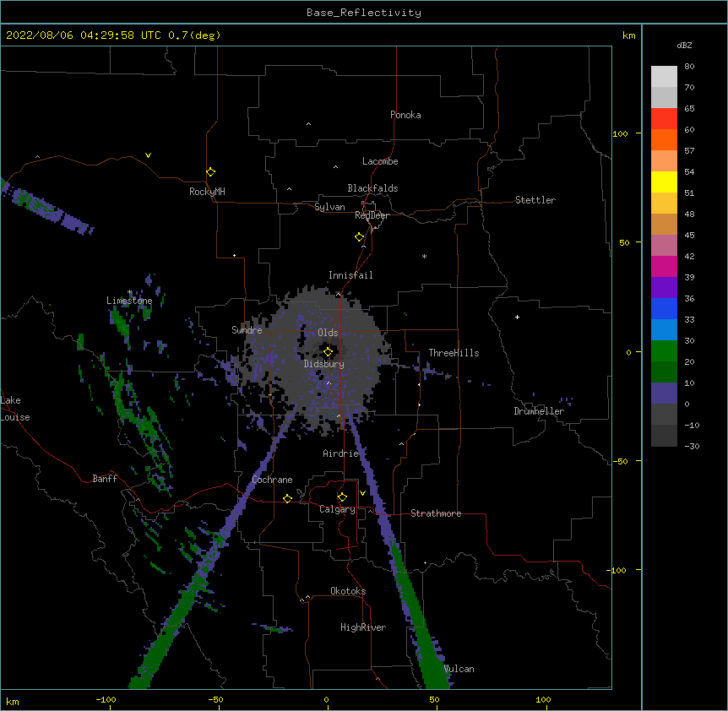Select the radar site diamond between Olds and Didsbury
The image size is (728, 711).
328,352
